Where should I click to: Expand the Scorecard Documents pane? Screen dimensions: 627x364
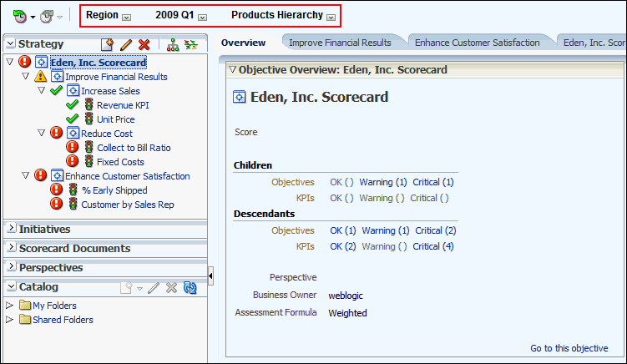coord(11,248)
